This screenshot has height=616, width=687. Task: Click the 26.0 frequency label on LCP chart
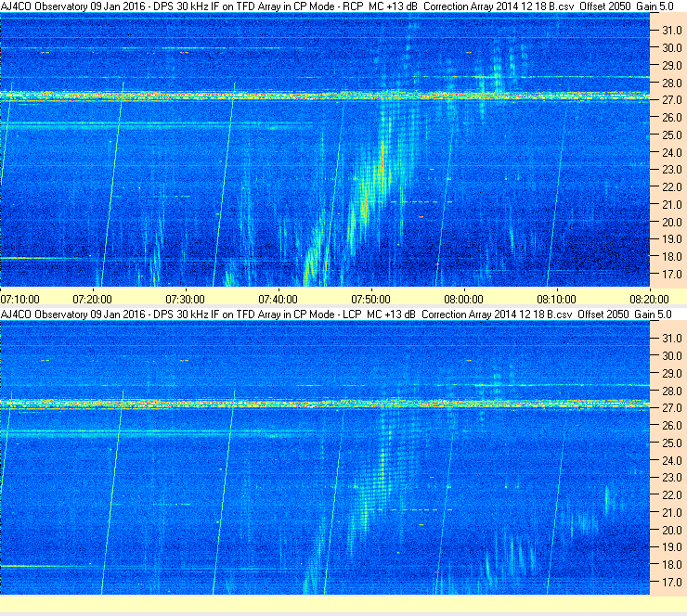[672, 426]
